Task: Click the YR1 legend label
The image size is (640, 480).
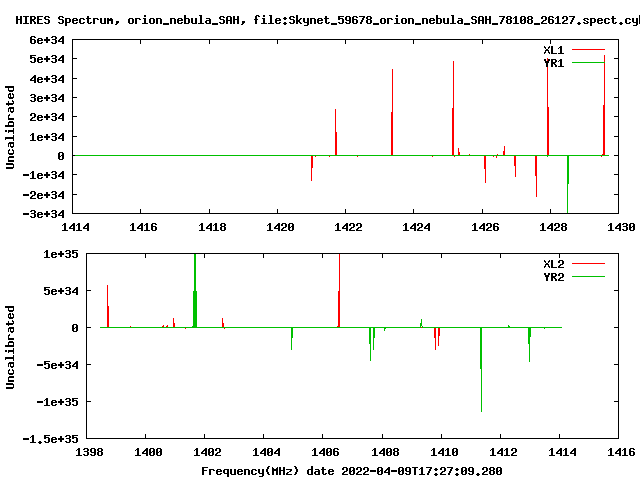Action: click(553, 63)
